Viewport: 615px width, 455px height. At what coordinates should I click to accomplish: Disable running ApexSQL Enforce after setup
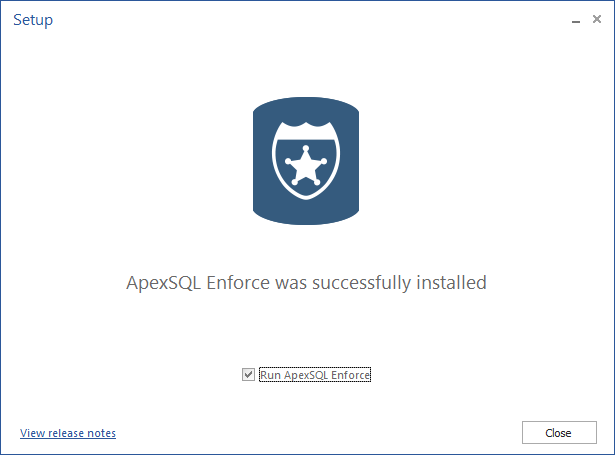(248, 375)
